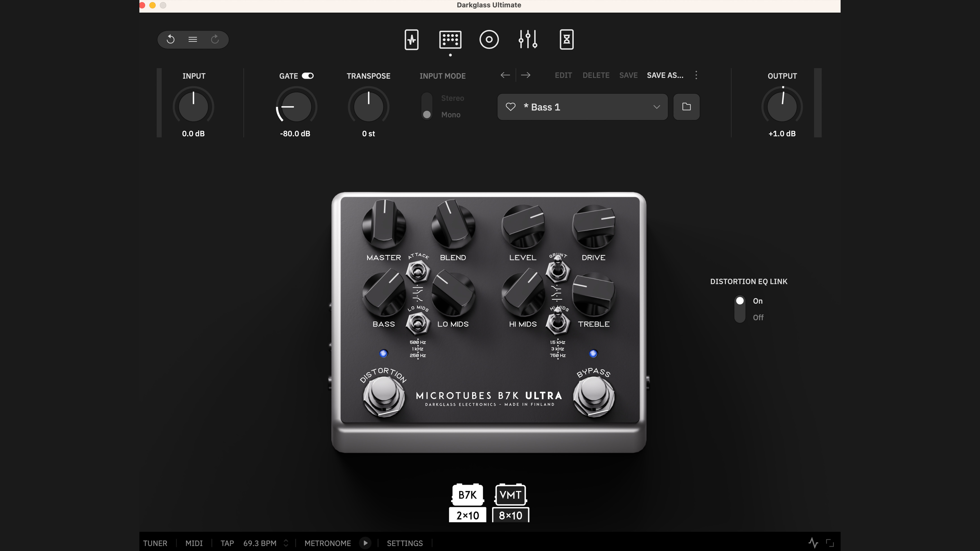Screen dimensions: 980x551
Task: Expand the Bass 1 preset dropdown
Action: click(656, 107)
